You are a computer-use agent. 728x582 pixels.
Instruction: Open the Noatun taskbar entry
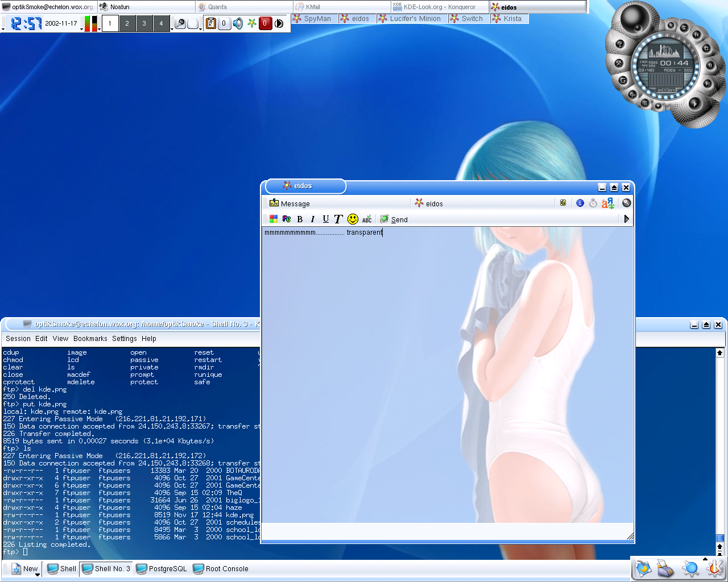point(147,7)
